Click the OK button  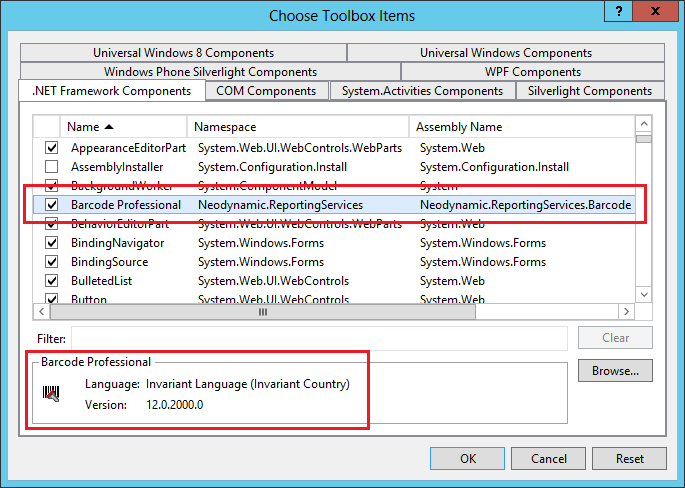[467, 458]
